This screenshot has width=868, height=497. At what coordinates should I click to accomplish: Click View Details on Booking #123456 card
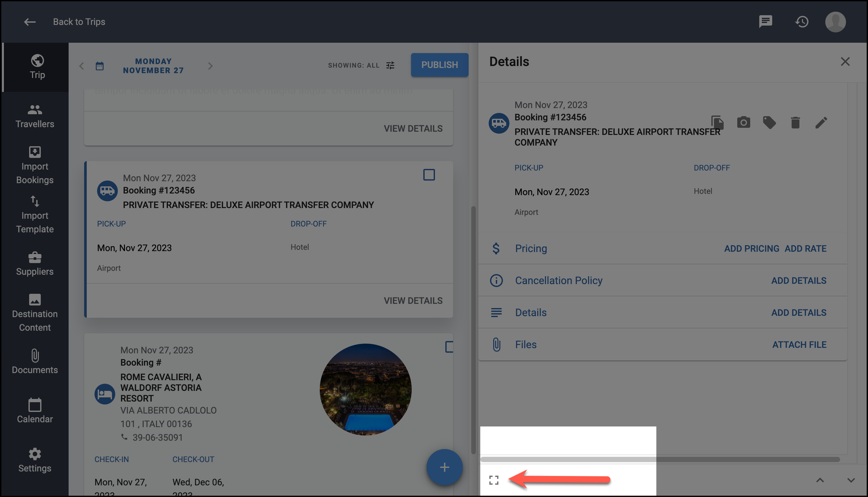coord(413,300)
